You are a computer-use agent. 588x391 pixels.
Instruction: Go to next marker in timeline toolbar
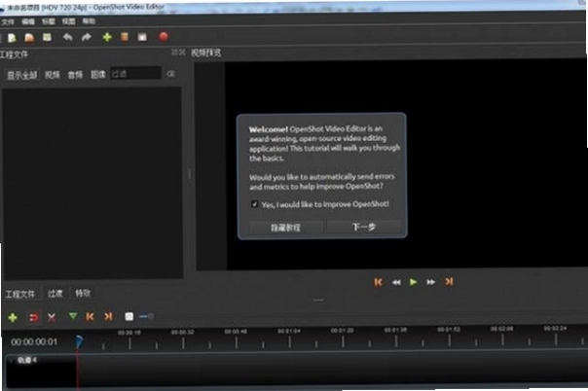(x=108, y=316)
